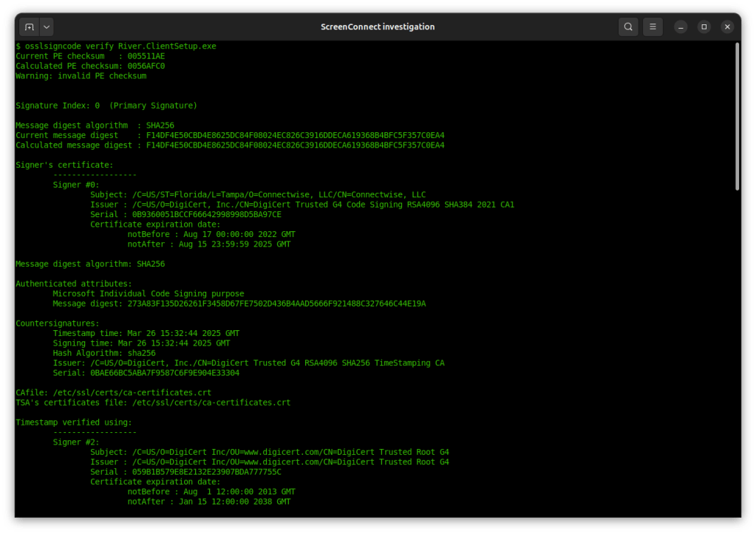The height and width of the screenshot is (534, 756).
Task: Click the notAfter Aug 15 2025 date
Action: [209, 244]
